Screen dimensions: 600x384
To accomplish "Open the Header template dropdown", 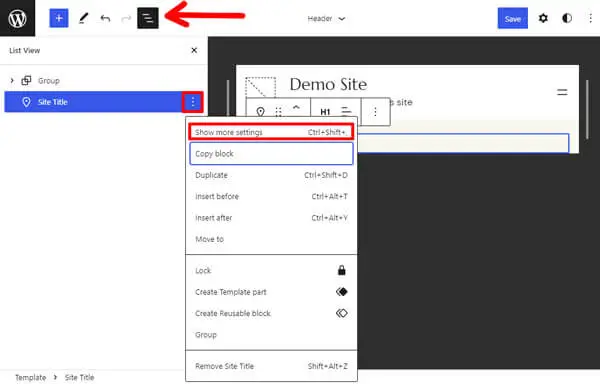I will pos(326,18).
